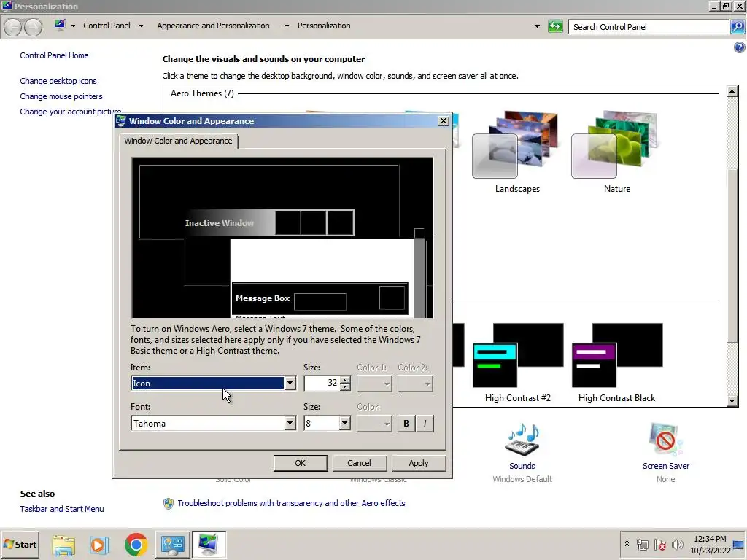This screenshot has height=560, width=747.
Task: Click the Color 1 swatch picker
Action: click(x=374, y=384)
